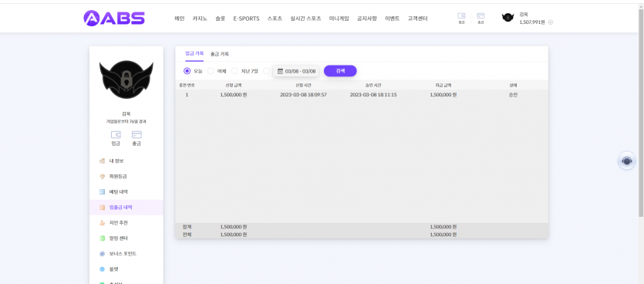Click the page vertical scrollbar
Image resolution: width=644 pixels, height=284 pixels.
(641, 112)
